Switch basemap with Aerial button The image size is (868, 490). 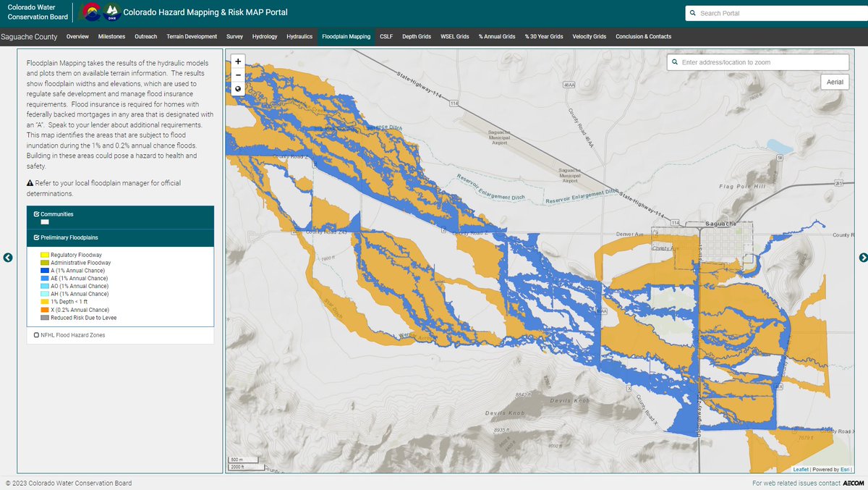835,82
